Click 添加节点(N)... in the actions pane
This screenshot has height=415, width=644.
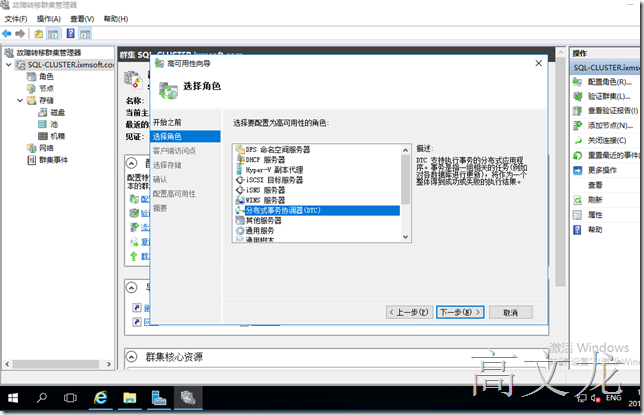(610, 126)
